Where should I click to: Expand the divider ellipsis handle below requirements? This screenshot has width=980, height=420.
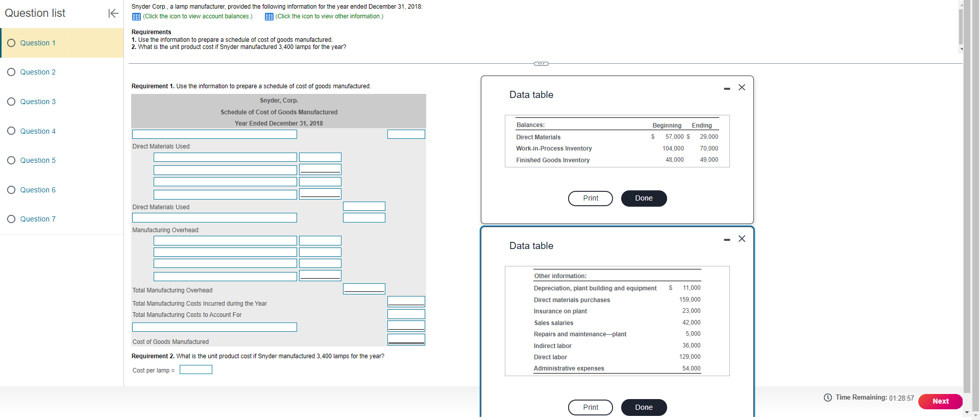541,64
